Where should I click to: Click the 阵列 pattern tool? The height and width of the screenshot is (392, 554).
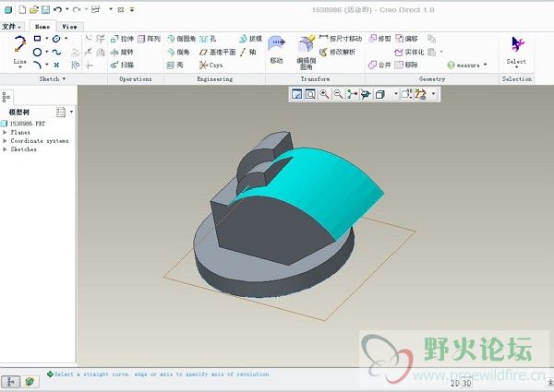click(149, 39)
